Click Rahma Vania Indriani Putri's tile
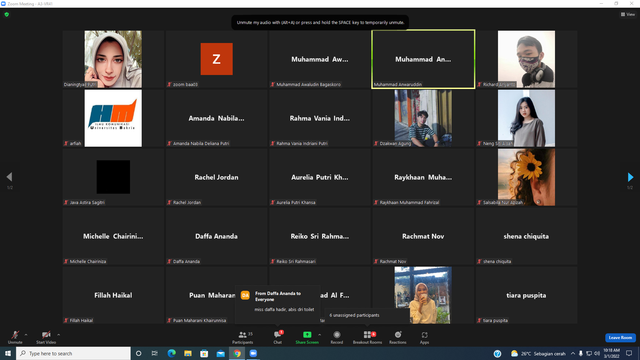 [320, 118]
